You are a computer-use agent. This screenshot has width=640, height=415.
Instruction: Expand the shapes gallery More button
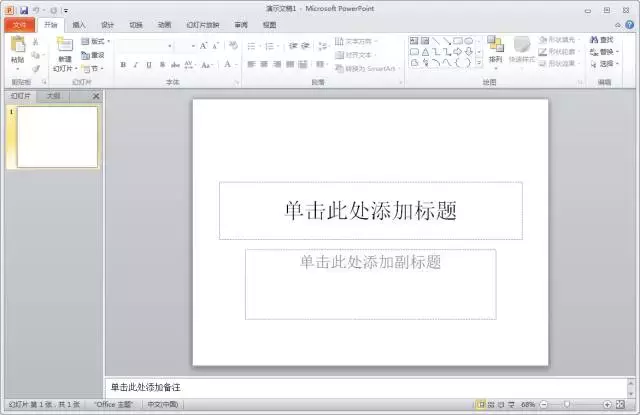[x=479, y=63]
